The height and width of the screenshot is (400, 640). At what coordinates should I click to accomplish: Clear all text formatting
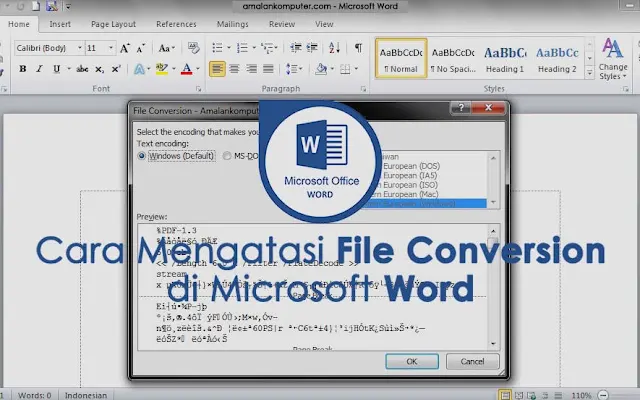pyautogui.click(x=193, y=48)
